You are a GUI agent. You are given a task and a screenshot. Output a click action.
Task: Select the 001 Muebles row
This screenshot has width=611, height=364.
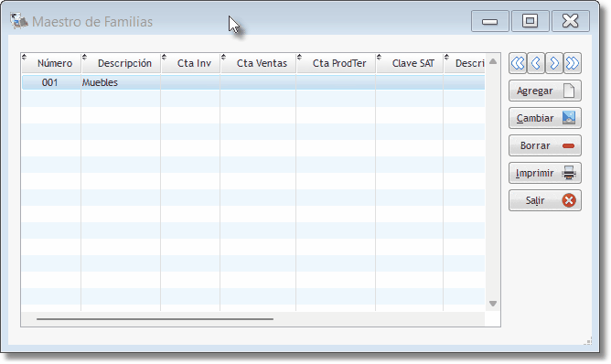pyautogui.click(x=253, y=82)
